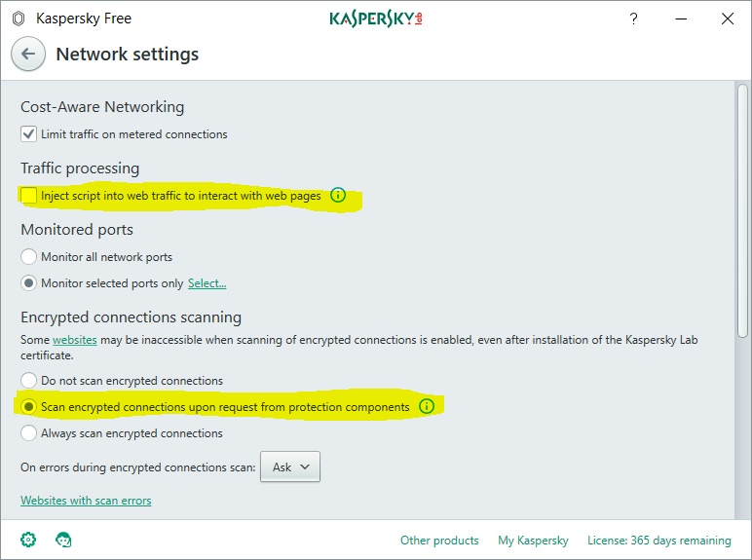Enable Inject script into web traffic
The image size is (752, 560).
point(29,196)
